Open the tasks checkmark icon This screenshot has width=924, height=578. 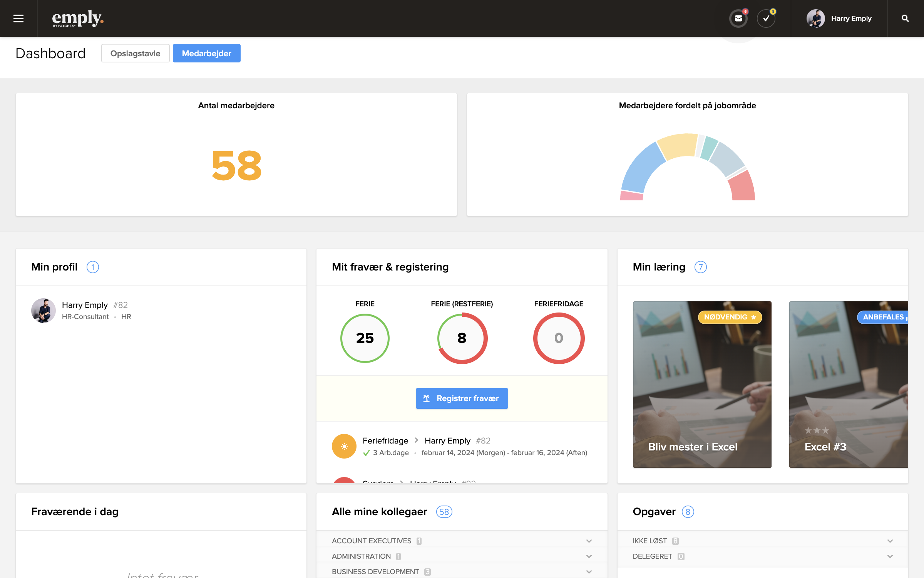(x=766, y=18)
